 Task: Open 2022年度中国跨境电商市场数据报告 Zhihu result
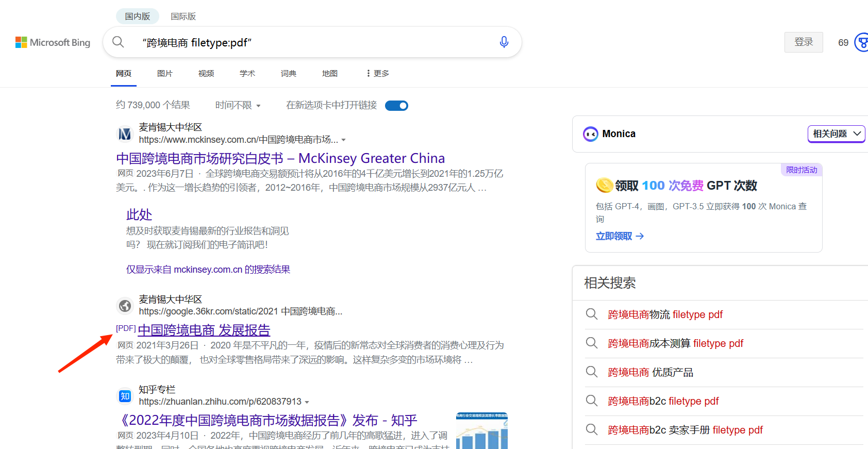click(267, 420)
